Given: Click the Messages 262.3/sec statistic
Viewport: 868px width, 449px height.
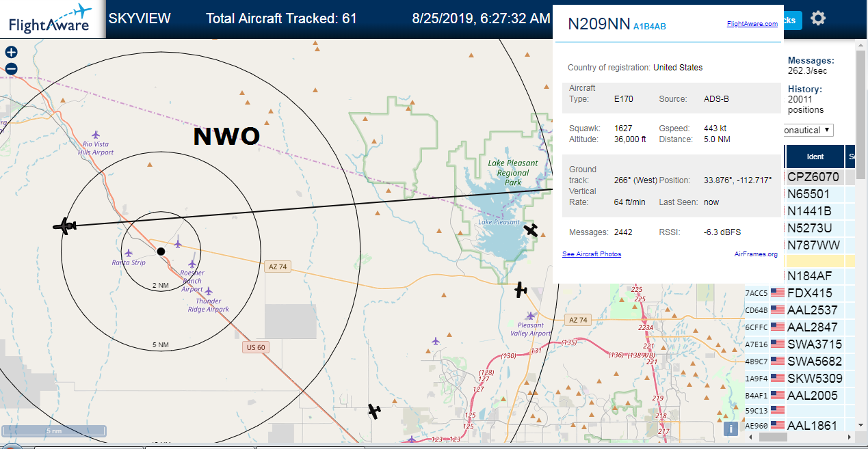Looking at the screenshot, I should point(811,66).
